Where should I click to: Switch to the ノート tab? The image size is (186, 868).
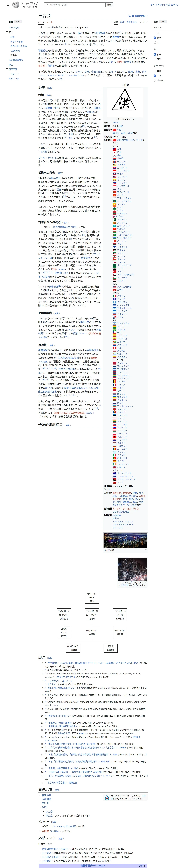50,22
